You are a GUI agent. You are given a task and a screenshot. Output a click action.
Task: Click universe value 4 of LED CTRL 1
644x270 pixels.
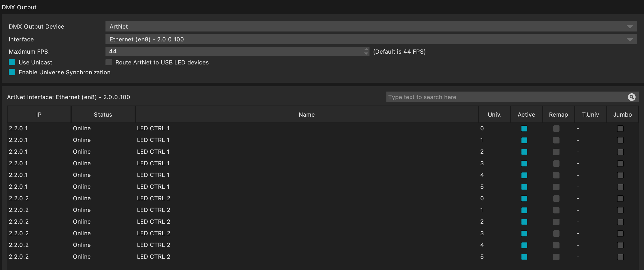[x=482, y=175]
